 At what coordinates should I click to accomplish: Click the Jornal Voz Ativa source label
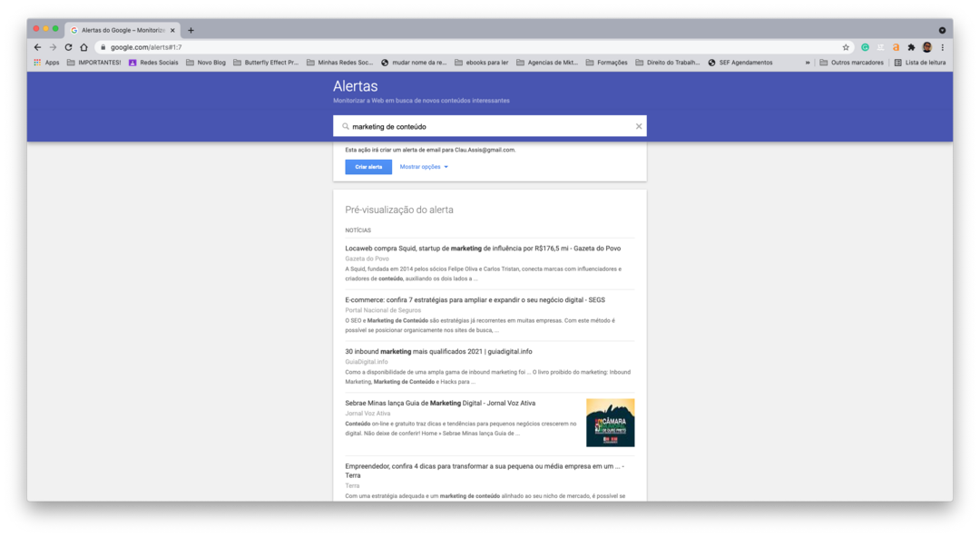(367, 414)
